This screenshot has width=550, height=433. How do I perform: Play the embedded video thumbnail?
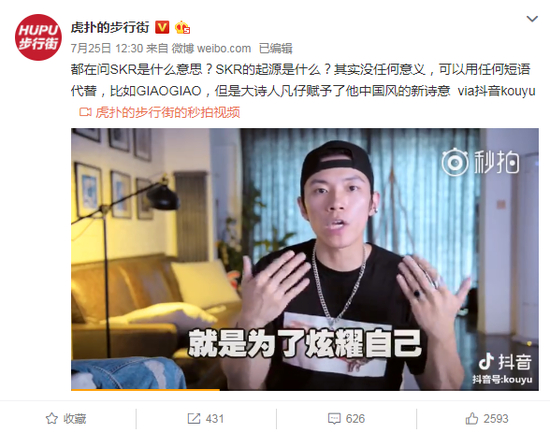tap(305, 259)
